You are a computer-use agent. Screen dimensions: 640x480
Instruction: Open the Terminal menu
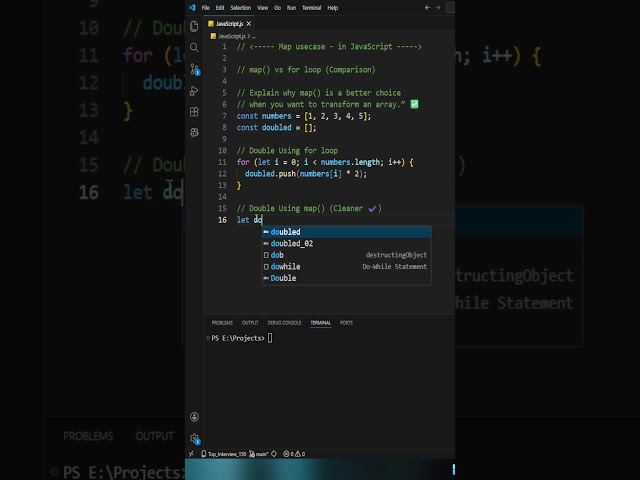(311, 8)
